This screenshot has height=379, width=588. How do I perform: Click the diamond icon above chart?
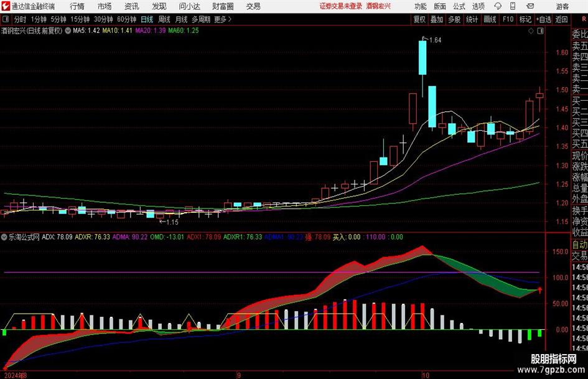point(531,31)
